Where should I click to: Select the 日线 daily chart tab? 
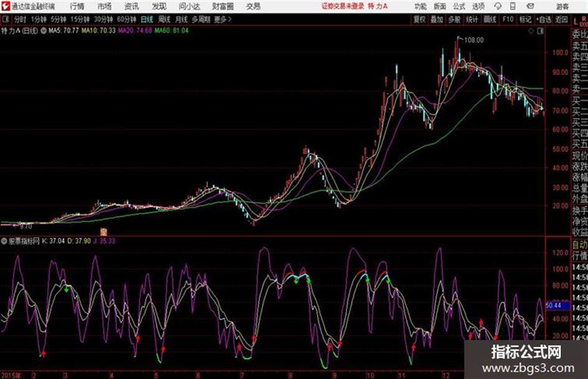pyautogui.click(x=147, y=19)
